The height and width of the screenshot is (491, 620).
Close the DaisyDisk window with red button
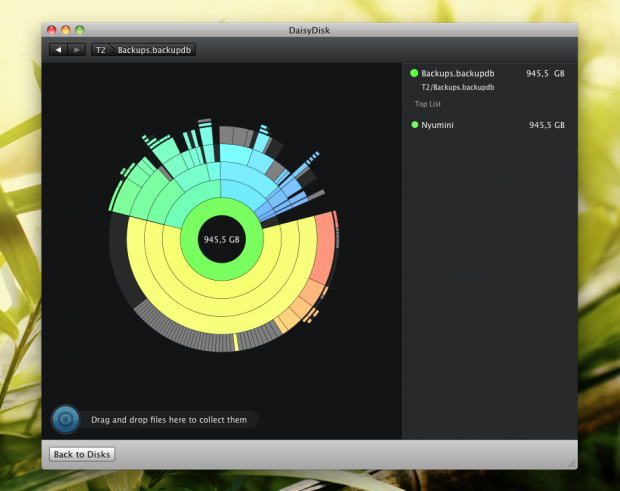(x=51, y=30)
